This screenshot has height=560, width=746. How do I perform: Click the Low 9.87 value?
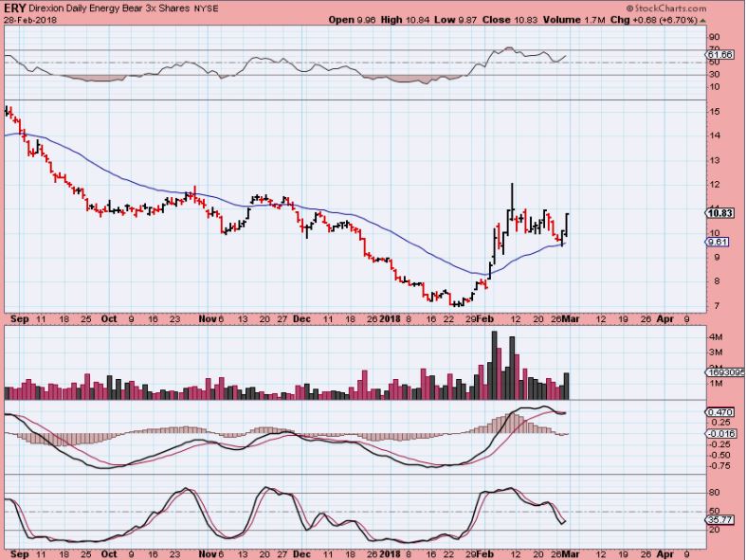click(456, 20)
